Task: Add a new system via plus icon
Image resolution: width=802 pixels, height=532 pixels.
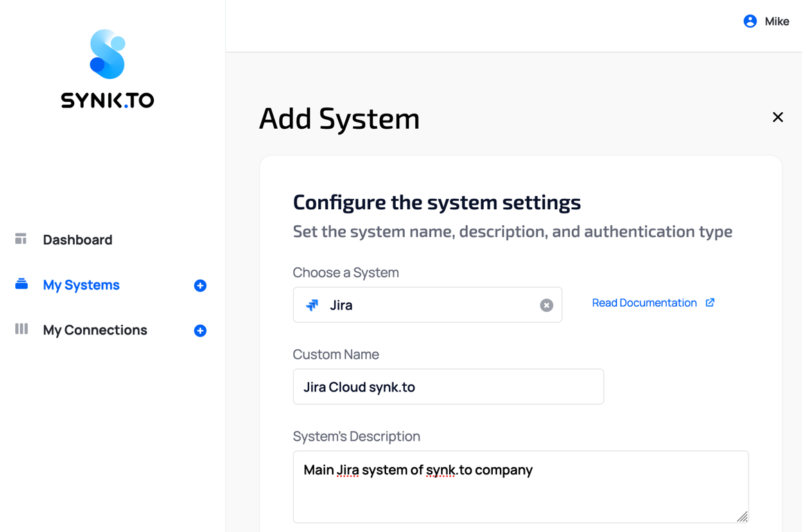Action: [200, 285]
